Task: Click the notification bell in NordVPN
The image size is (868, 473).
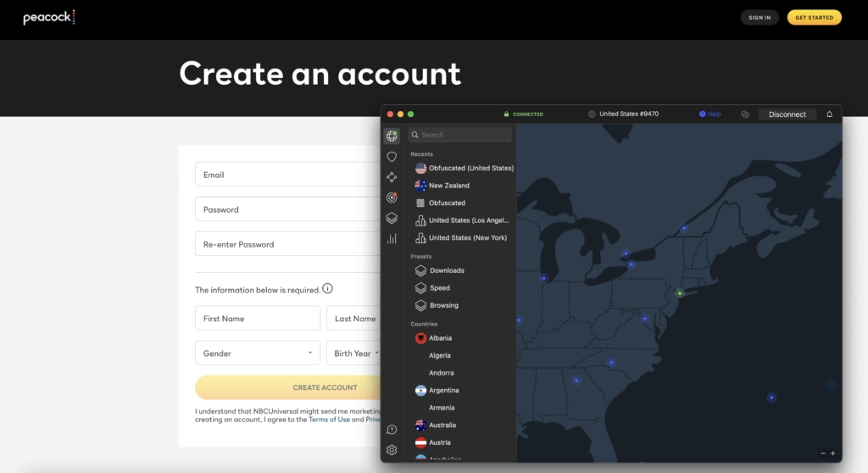Action: click(829, 114)
